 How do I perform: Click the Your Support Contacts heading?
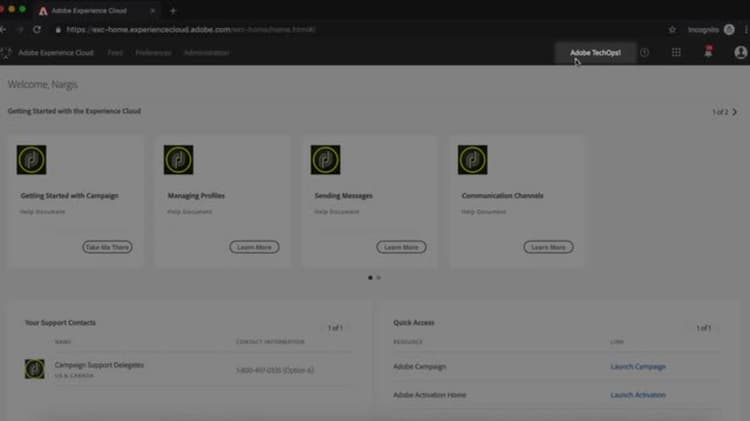click(60, 322)
